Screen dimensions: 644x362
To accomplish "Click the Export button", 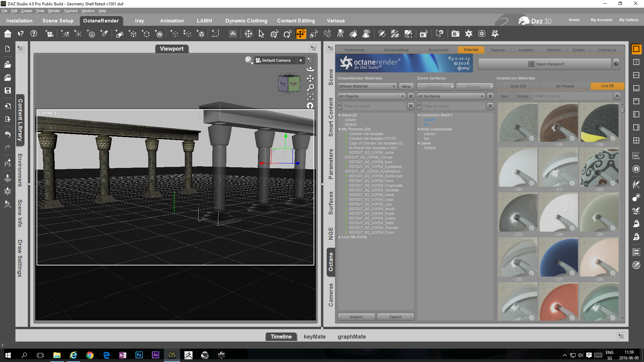I will pos(395,317).
